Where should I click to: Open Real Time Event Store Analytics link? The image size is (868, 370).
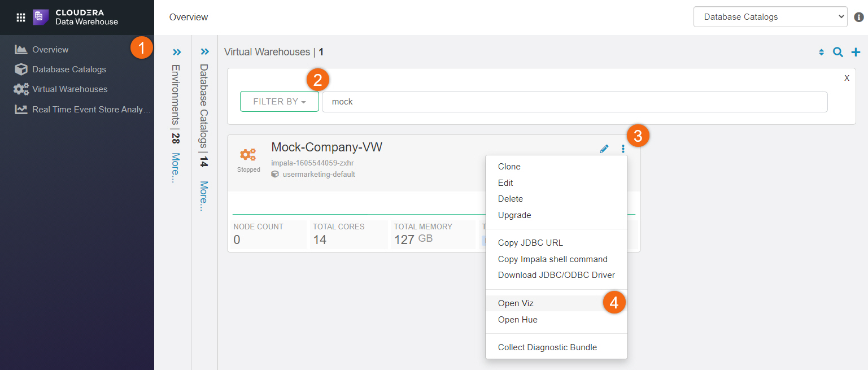(91, 110)
